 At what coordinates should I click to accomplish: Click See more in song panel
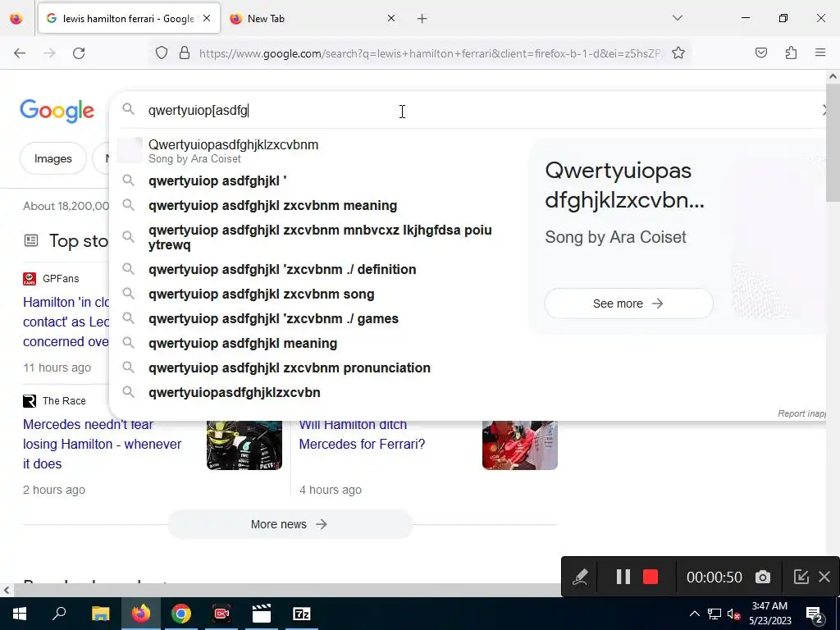coord(629,304)
